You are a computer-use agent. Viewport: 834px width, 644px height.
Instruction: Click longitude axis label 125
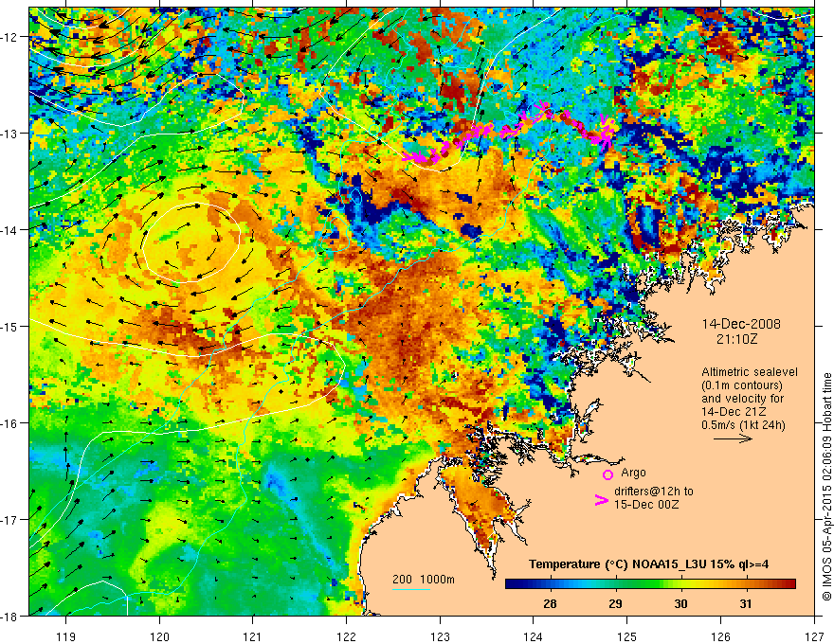[x=627, y=637]
